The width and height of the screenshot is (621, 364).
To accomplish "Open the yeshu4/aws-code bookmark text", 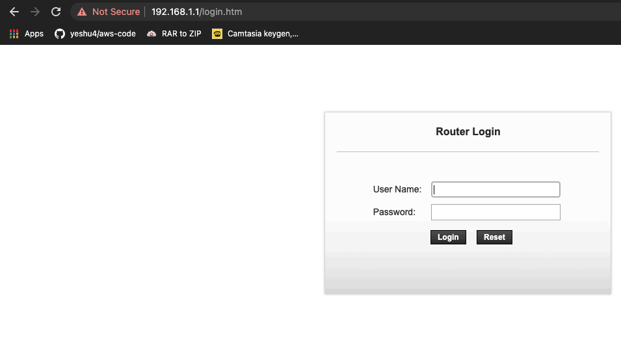I will pyautogui.click(x=103, y=34).
